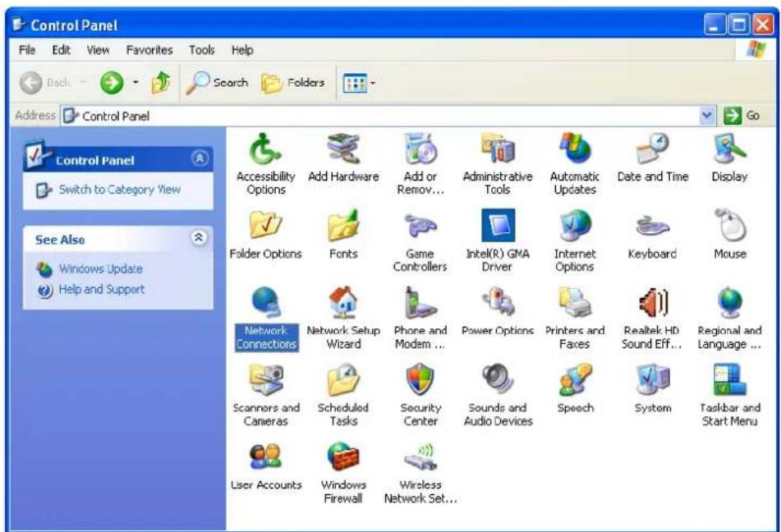Screen dimensions: 781x532
Task: Open Folder Options
Action: tap(265, 235)
